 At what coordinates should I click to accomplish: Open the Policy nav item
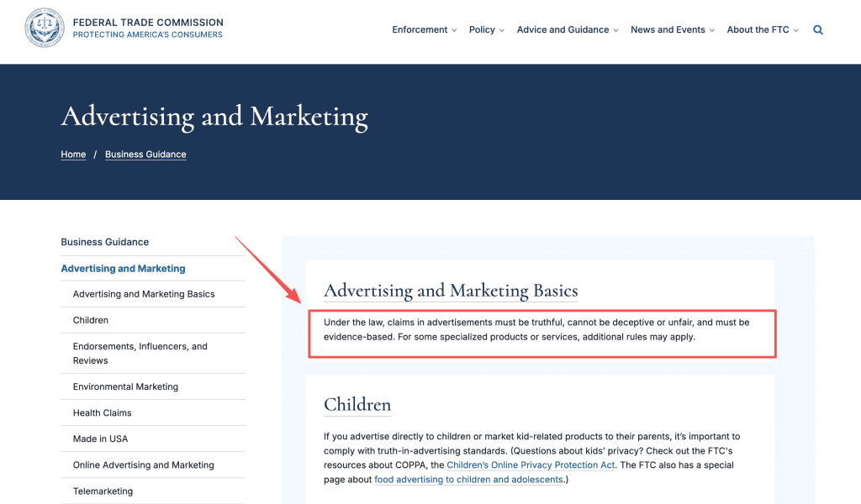pos(482,29)
